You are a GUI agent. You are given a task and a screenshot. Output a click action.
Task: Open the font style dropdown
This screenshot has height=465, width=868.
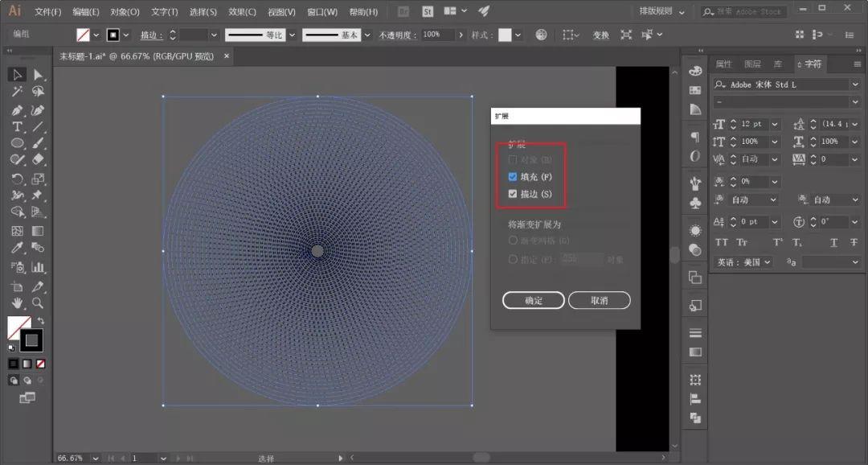point(855,102)
